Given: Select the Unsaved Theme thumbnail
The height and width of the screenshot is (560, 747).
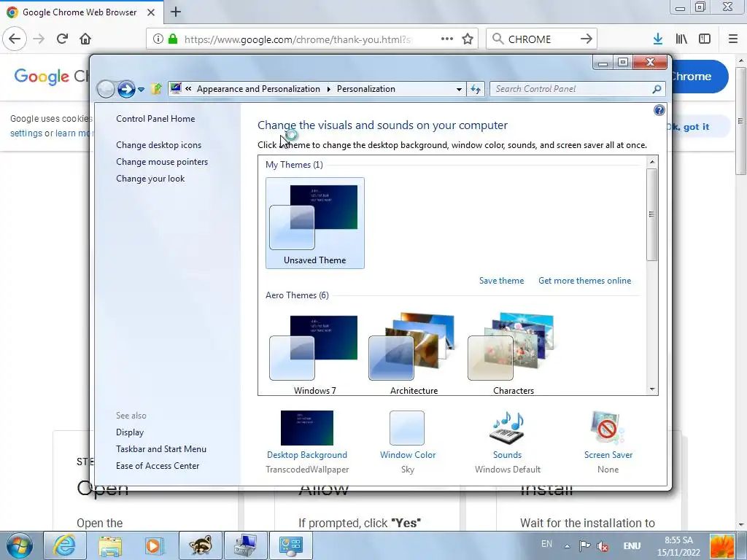Looking at the screenshot, I should tap(315, 223).
